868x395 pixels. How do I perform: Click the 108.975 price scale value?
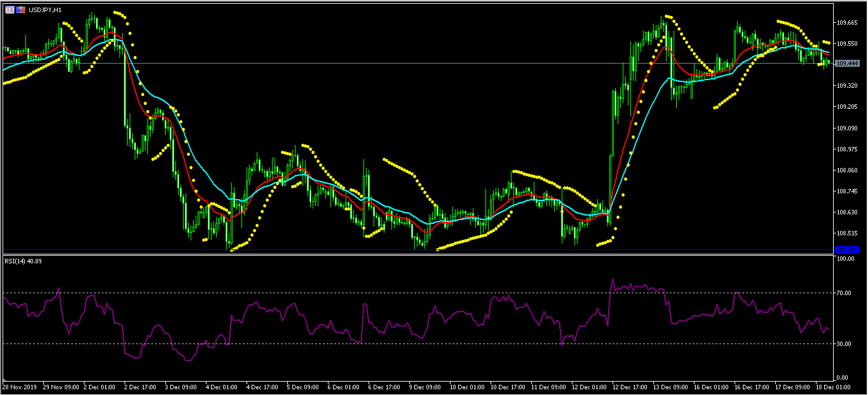(848, 149)
